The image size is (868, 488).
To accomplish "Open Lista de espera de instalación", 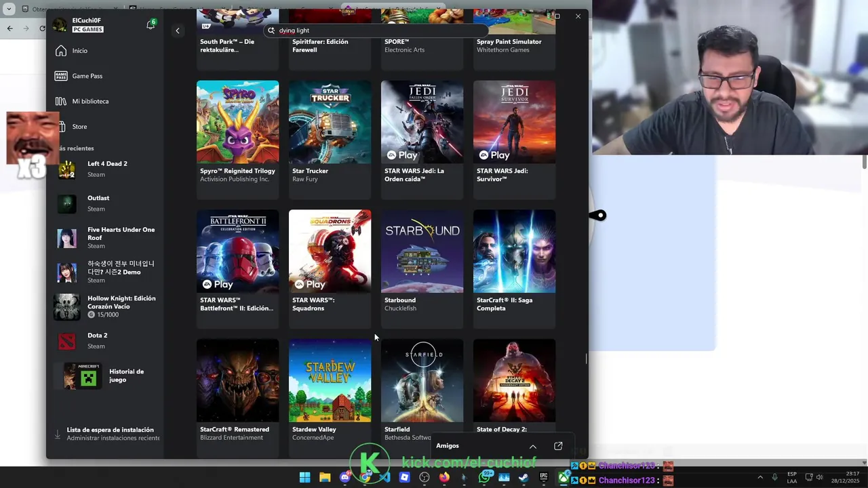I will [x=107, y=434].
